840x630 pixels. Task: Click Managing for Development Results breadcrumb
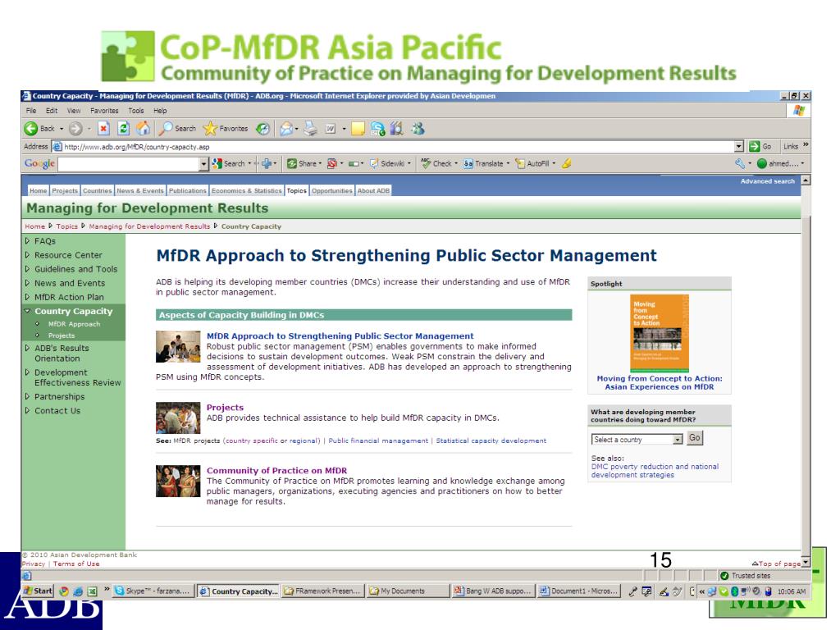(149, 226)
